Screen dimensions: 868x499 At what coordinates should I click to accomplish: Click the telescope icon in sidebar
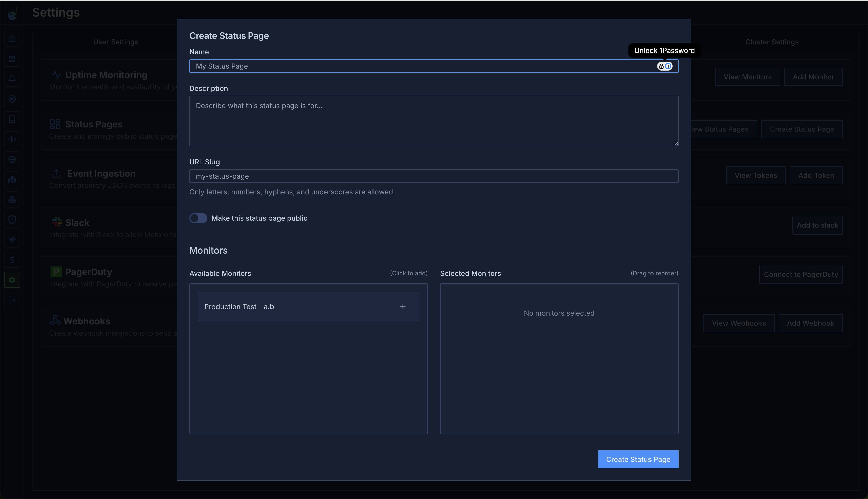[x=12, y=239]
